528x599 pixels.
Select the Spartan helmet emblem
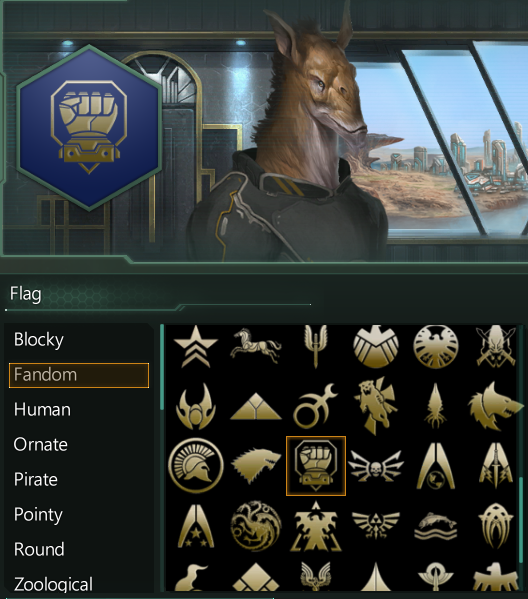(x=196, y=466)
